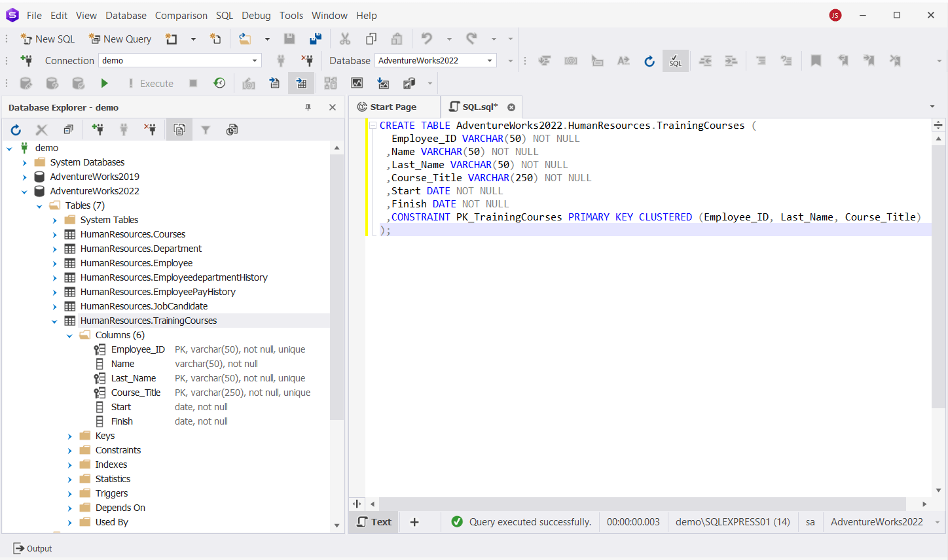
Task: Open the Database dropdown showing AdventureWorks2022
Action: click(x=490, y=60)
